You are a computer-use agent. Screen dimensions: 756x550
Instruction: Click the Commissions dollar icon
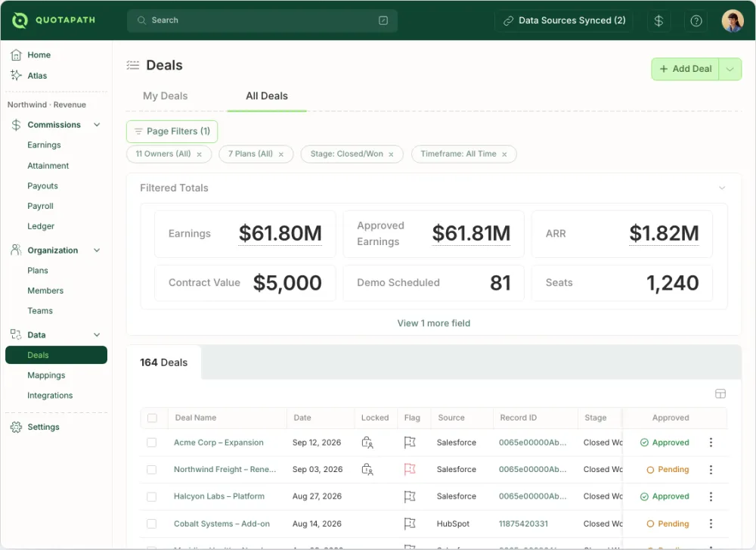tap(16, 125)
